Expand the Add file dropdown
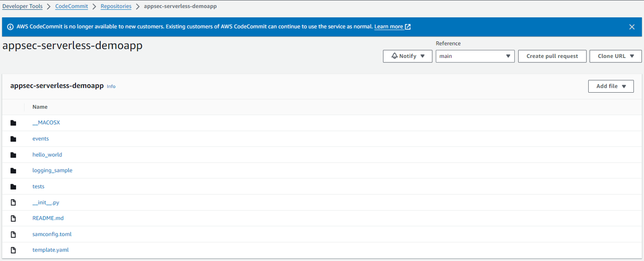The image size is (644, 261). point(611,86)
